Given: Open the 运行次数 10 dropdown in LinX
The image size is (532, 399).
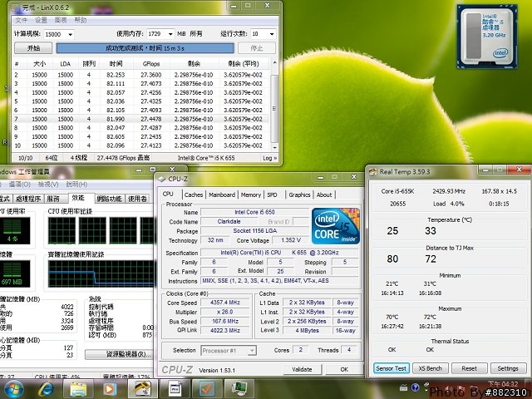Looking at the screenshot, I should click(272, 33).
